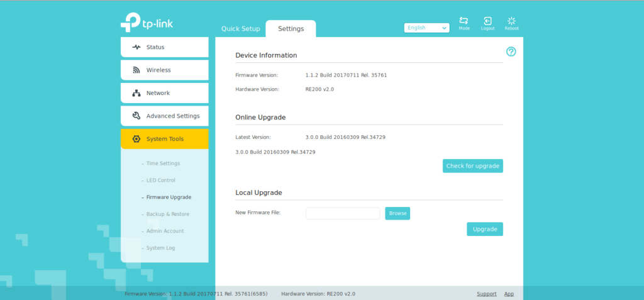Open Status from the sidebar
Image resolution: width=644 pixels, height=300 pixels.
(164, 47)
